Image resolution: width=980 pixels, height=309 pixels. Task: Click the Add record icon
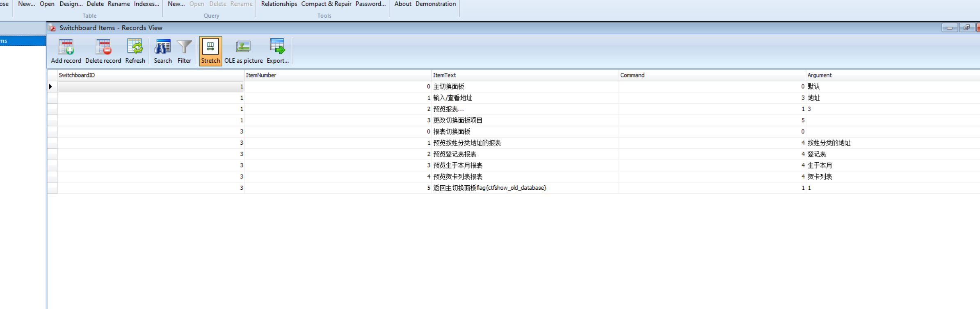(66, 47)
